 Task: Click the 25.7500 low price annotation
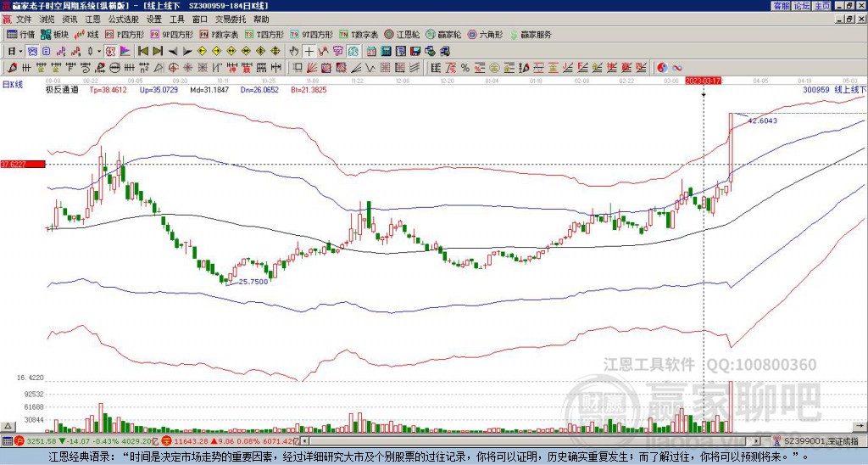pos(253,282)
